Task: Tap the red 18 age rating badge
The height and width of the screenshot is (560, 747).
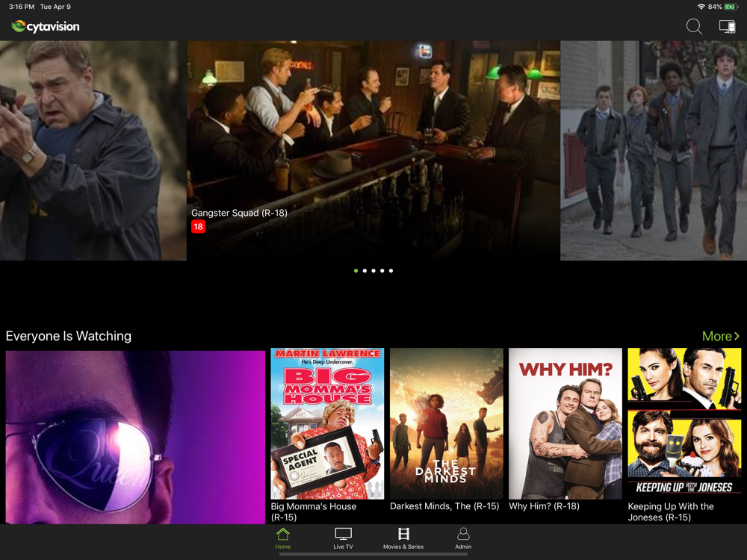Action: coord(198,227)
